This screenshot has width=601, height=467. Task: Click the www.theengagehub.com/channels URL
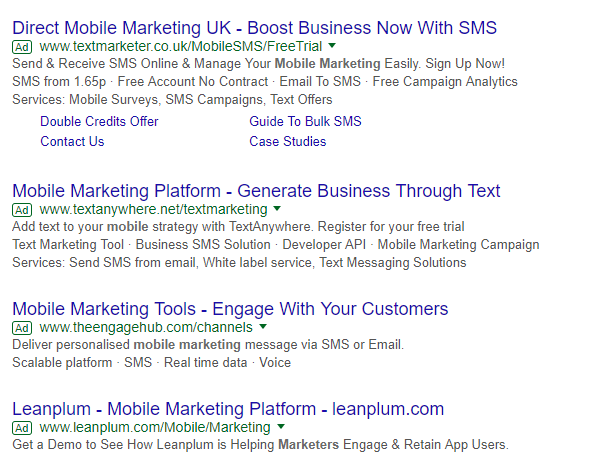[146, 327]
